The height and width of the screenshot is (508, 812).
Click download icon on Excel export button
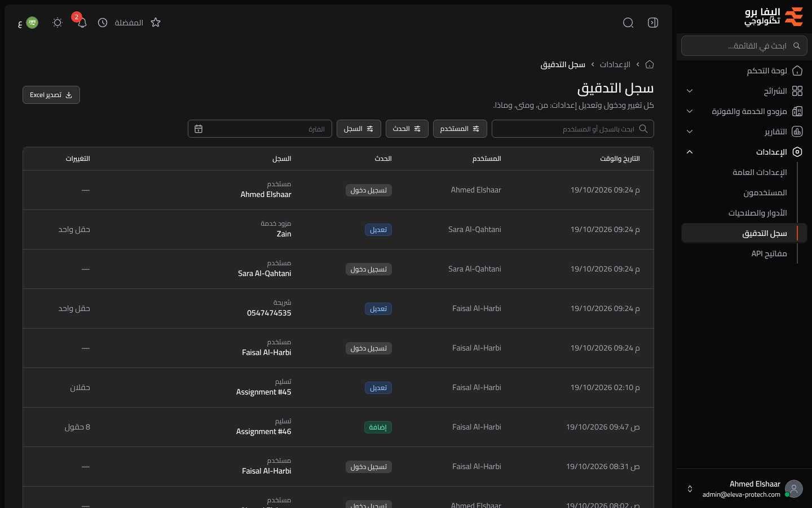[69, 95]
